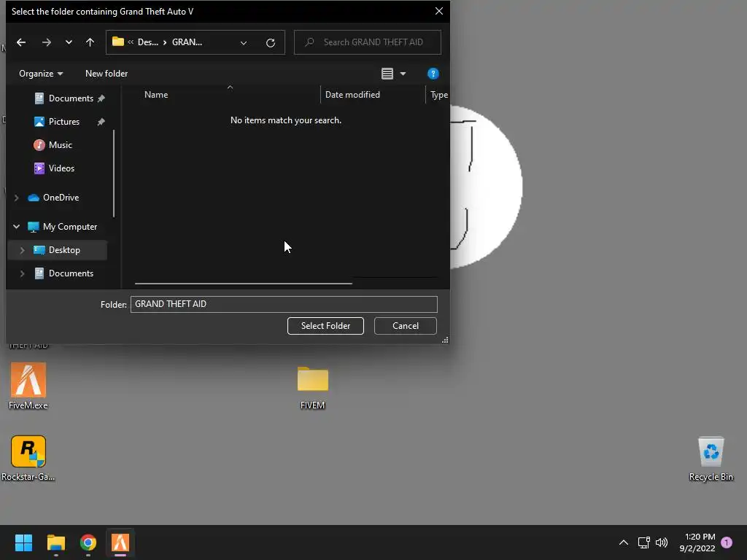Open the view options dropdown arrow

403,74
